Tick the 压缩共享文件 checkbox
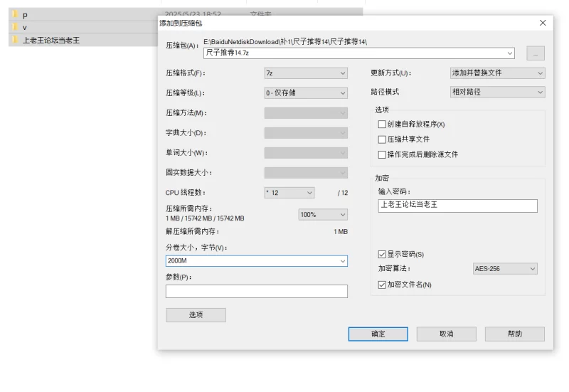 click(382, 139)
